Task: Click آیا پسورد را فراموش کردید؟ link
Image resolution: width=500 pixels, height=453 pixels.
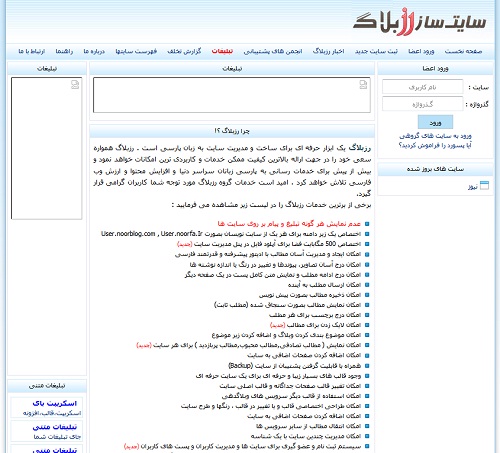Action: click(435, 145)
